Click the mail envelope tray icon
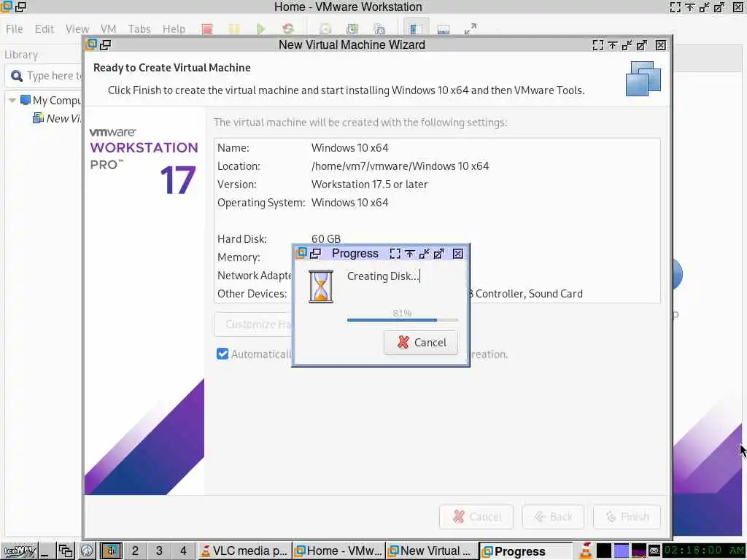Screen dimensions: 747x560 654,551
